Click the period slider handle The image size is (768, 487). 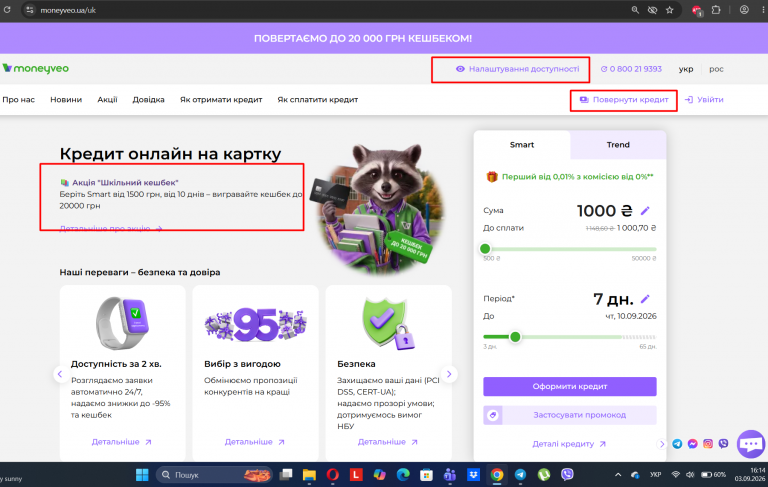click(x=515, y=337)
